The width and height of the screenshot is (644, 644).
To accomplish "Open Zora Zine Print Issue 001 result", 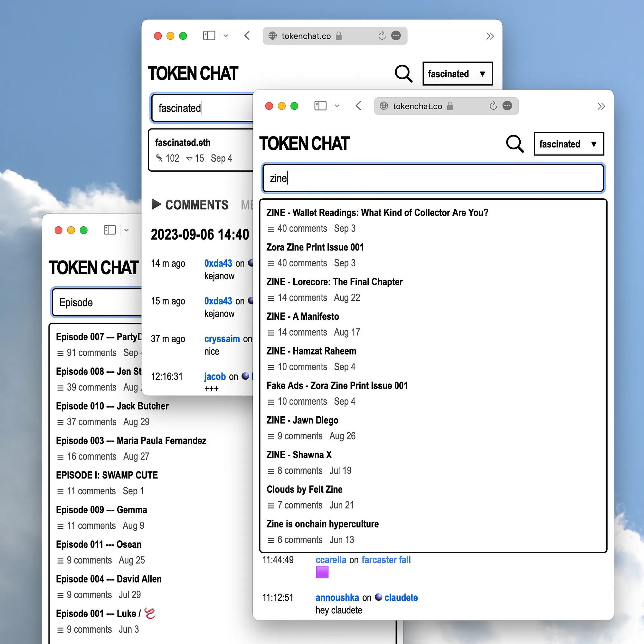I will [315, 247].
